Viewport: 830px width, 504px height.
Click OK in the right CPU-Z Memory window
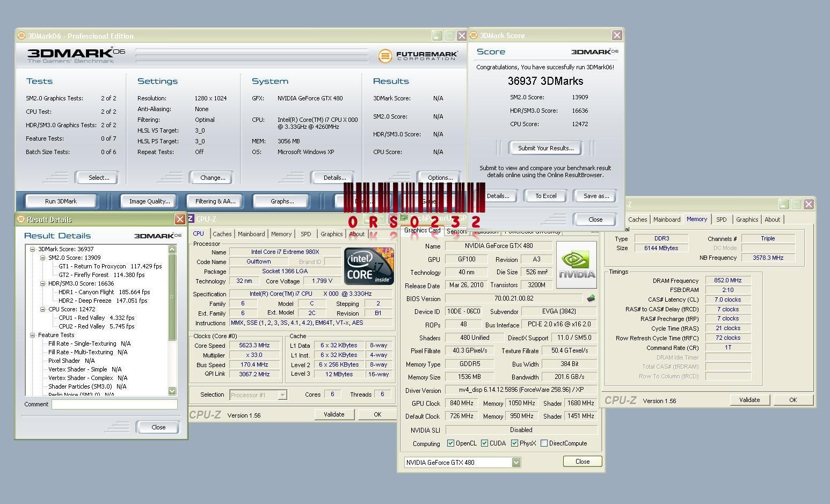[793, 400]
